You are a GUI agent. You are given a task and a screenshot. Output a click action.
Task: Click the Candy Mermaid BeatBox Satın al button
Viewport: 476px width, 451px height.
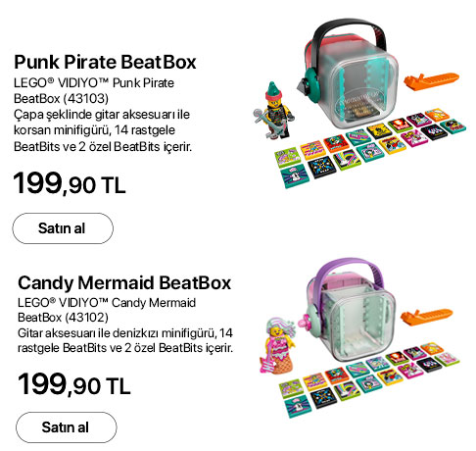(x=67, y=427)
